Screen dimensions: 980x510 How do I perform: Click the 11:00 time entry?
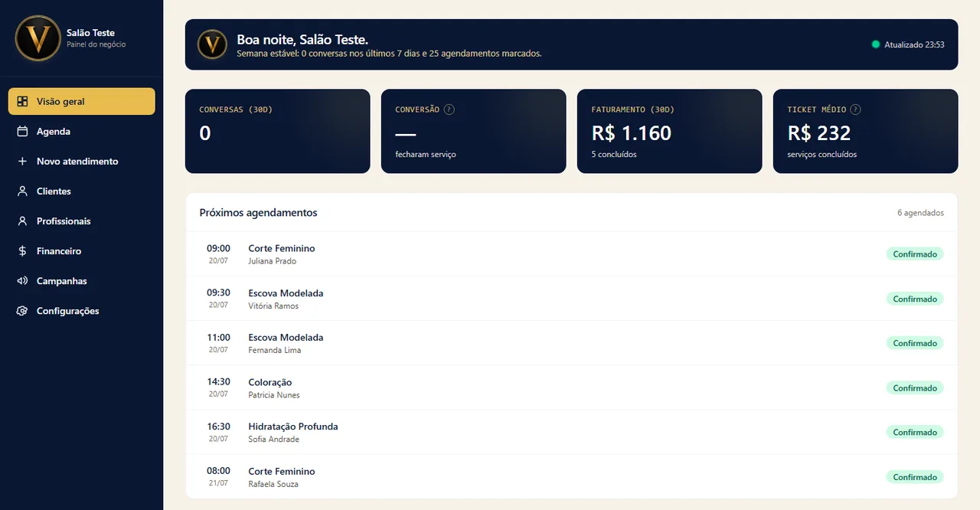coord(218,337)
